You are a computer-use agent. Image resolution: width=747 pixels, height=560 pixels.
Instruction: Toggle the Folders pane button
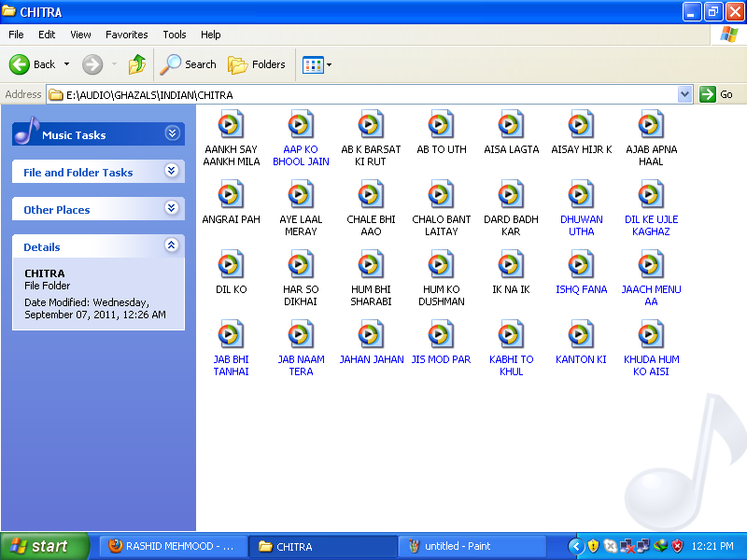(257, 64)
